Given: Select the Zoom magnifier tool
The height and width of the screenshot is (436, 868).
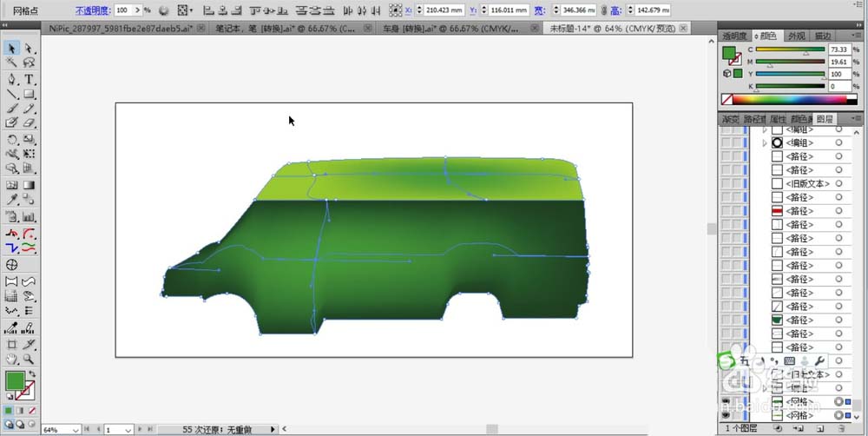Looking at the screenshot, I should 29,360.
